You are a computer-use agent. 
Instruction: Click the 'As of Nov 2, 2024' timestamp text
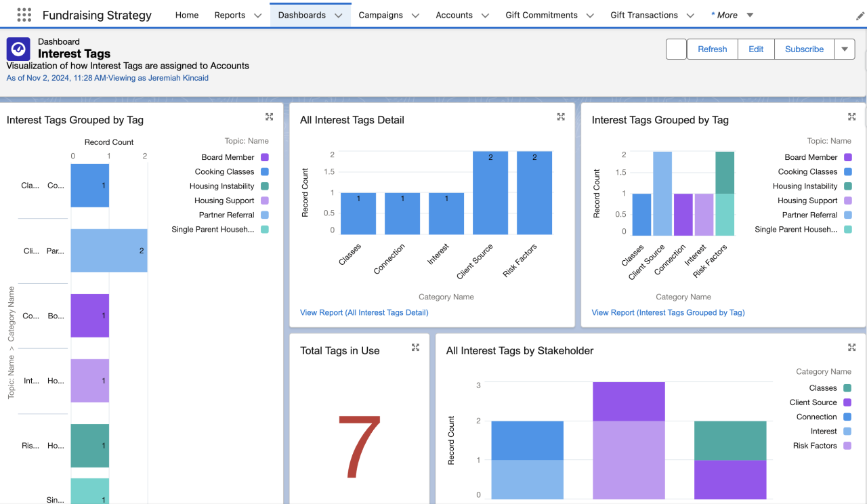point(56,78)
